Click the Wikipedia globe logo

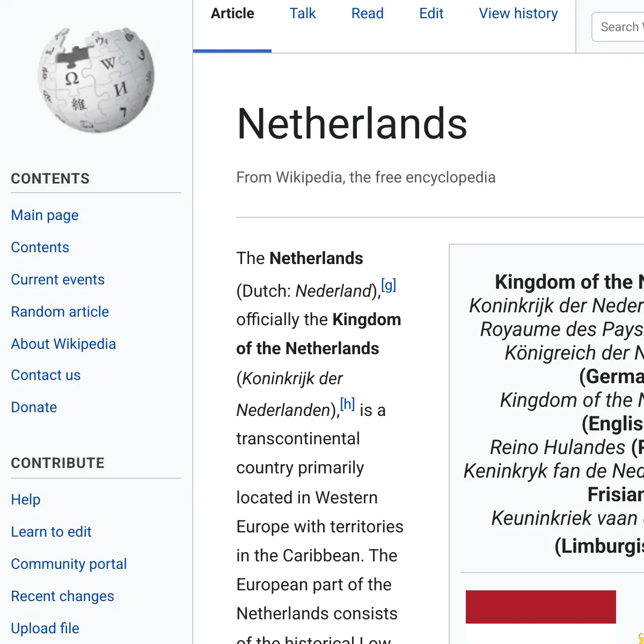96,80
